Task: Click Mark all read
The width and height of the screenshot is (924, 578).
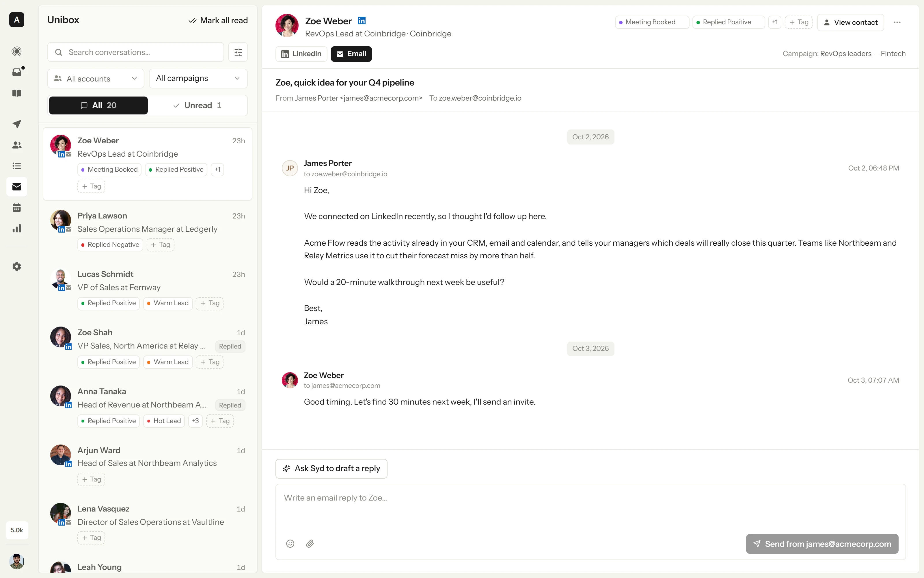Action: [x=218, y=20]
